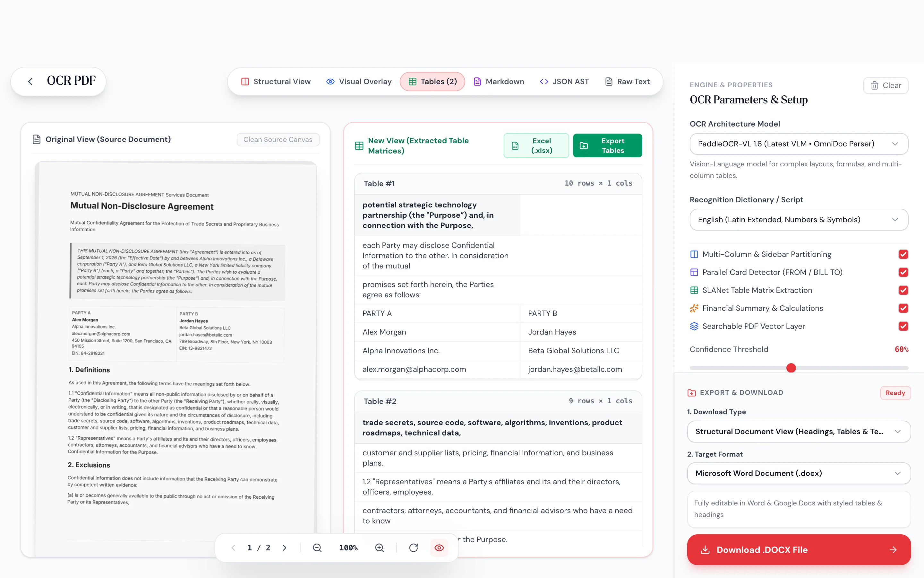The height and width of the screenshot is (578, 924).
Task: Open the OCR Architecture Model dropdown
Action: pos(799,144)
